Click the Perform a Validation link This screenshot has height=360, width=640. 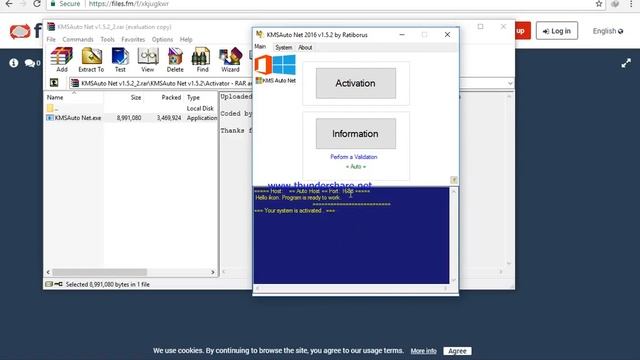(354, 157)
